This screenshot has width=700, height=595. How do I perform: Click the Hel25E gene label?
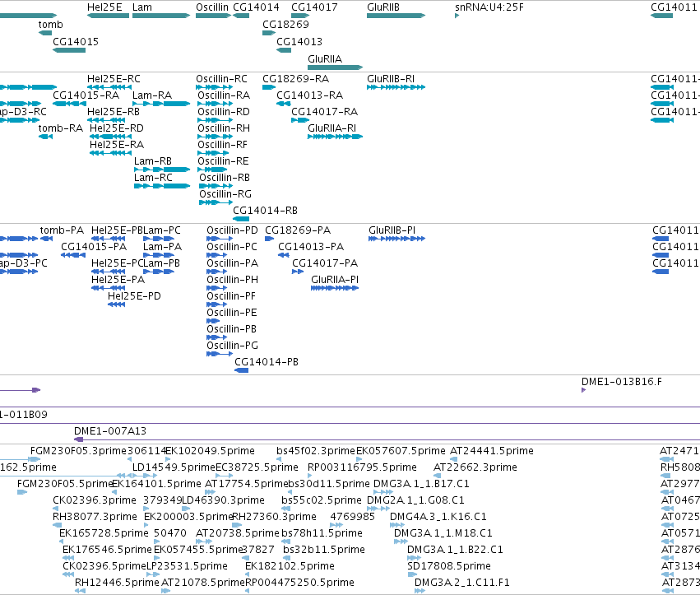click(104, 7)
